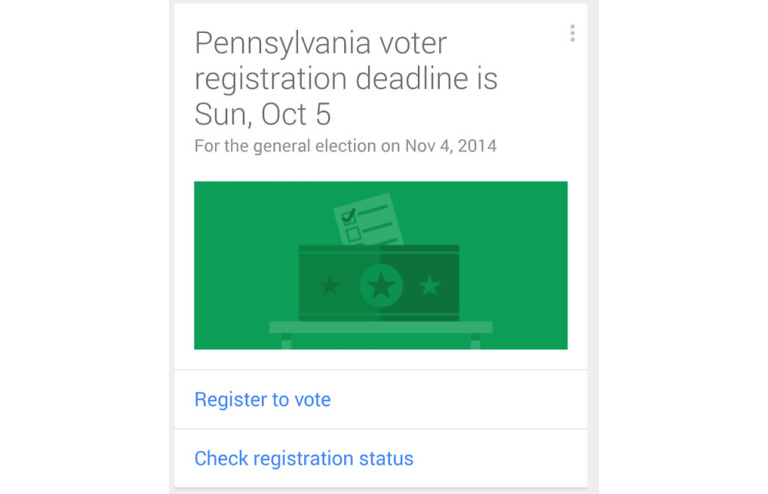Click the left star on the ballot box

coord(329,286)
